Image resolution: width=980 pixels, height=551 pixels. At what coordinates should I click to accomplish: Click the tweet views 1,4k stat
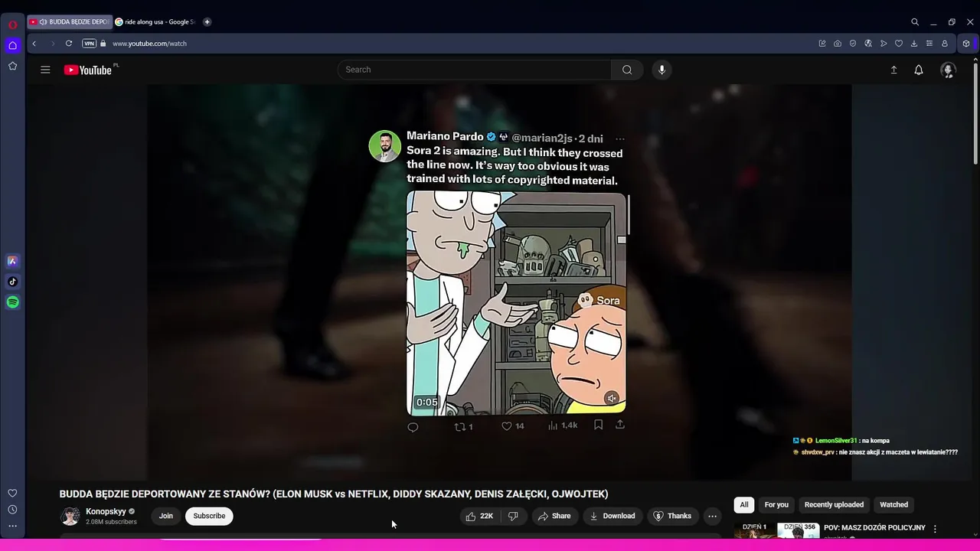point(563,425)
